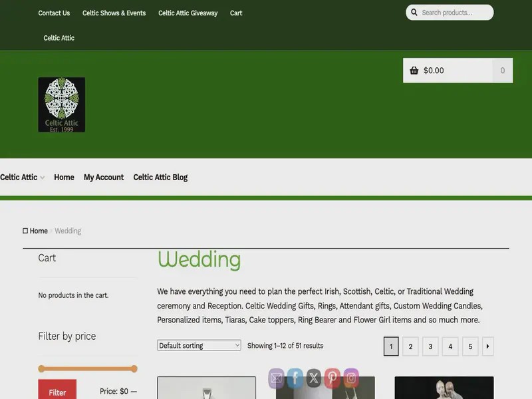
Task: Open the Pinterest social icon
Action: (x=332, y=378)
